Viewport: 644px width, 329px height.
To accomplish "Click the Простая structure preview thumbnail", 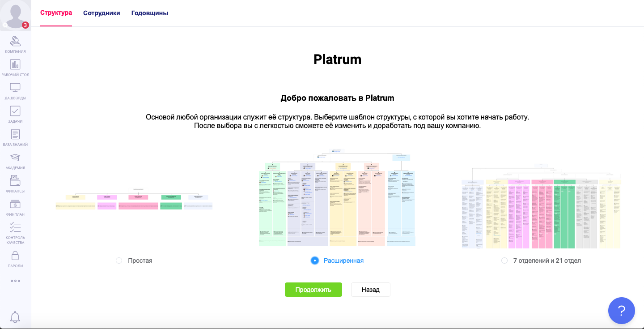I will [x=134, y=200].
